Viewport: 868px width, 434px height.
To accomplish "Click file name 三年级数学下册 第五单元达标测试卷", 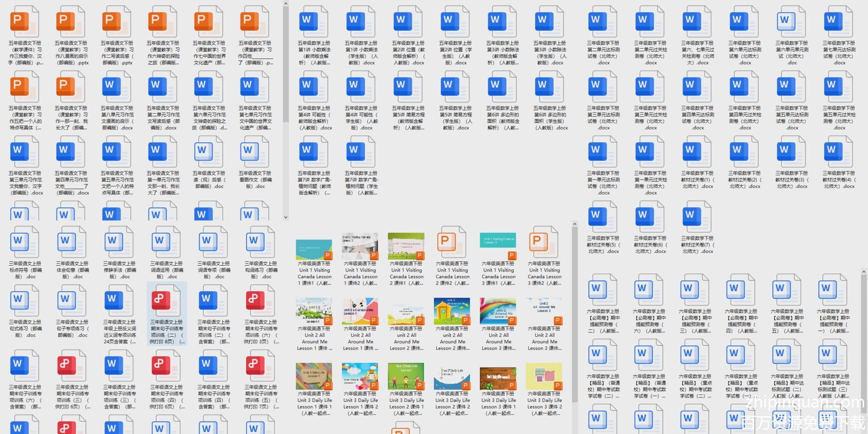I will tap(792, 118).
